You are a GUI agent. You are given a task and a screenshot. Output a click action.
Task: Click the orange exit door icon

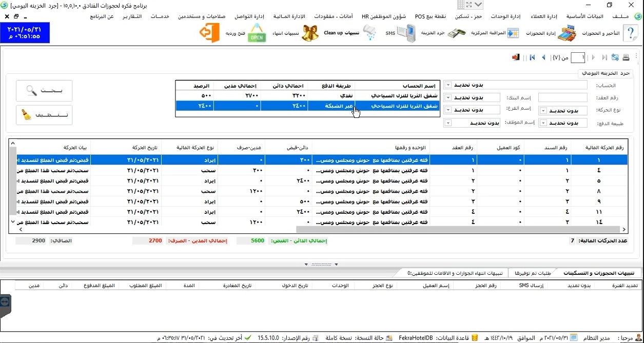(x=209, y=33)
